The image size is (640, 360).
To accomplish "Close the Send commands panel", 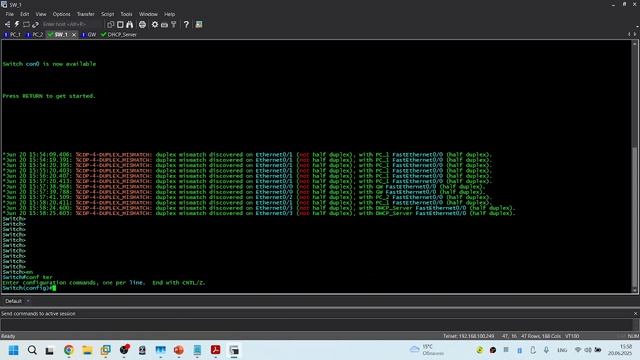I will (x=635, y=313).
